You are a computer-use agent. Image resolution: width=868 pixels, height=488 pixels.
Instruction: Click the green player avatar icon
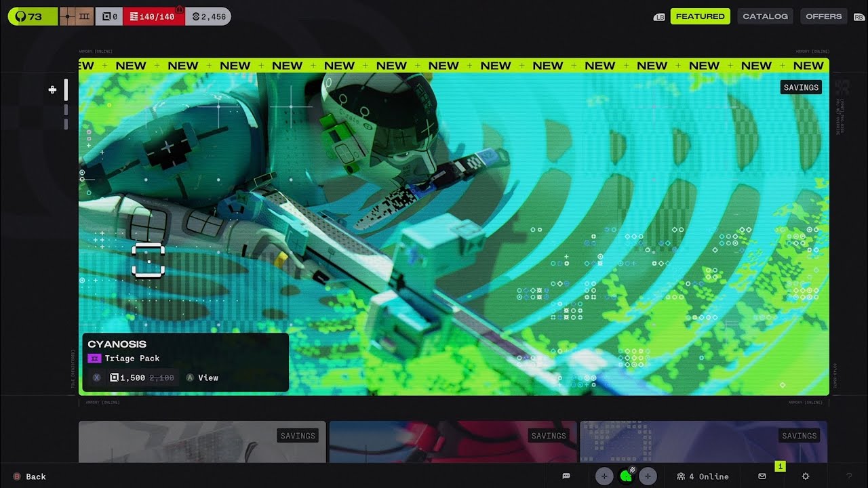point(625,476)
